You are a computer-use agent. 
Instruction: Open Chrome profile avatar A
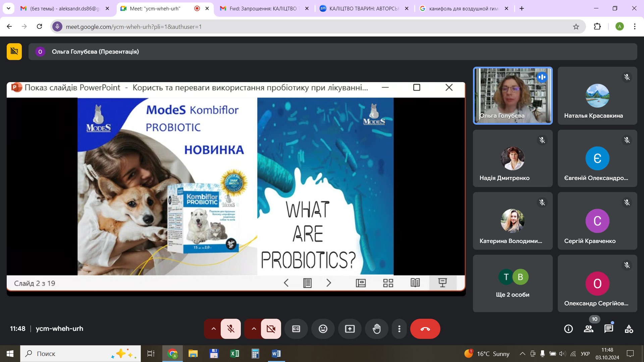[x=620, y=26]
